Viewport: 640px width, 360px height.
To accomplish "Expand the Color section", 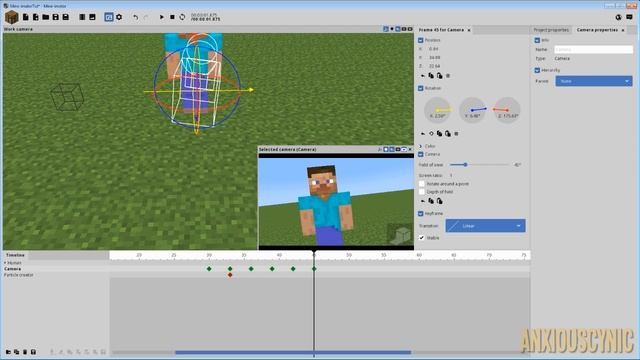I will pos(421,146).
